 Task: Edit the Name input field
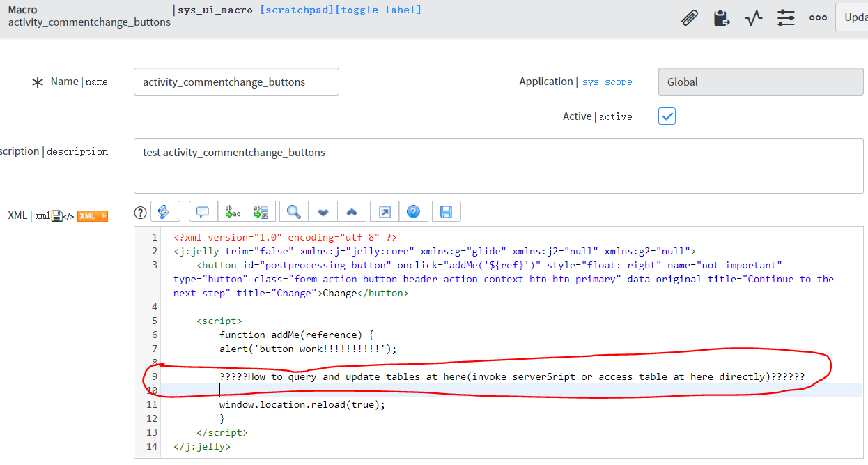pos(236,82)
